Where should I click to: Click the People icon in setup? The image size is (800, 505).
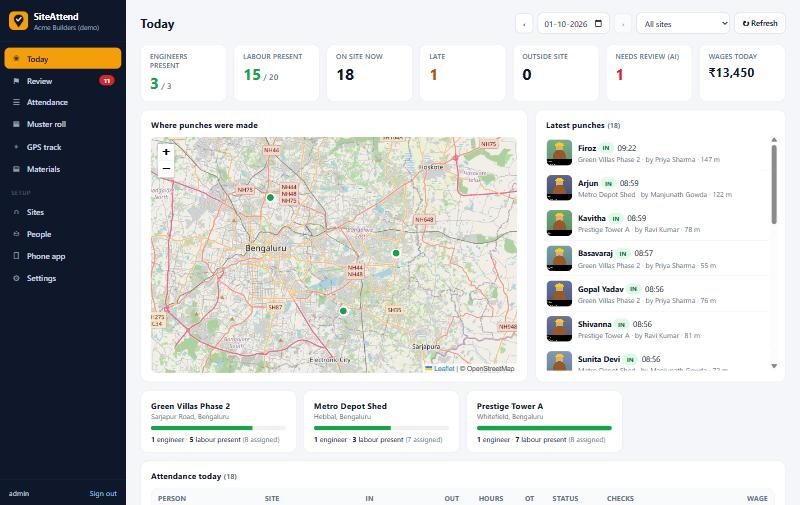coord(16,234)
